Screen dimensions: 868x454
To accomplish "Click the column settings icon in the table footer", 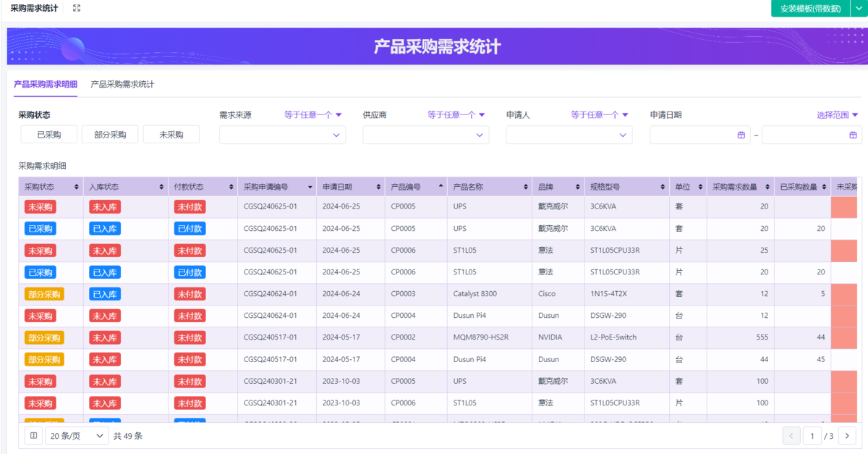I will coord(33,436).
